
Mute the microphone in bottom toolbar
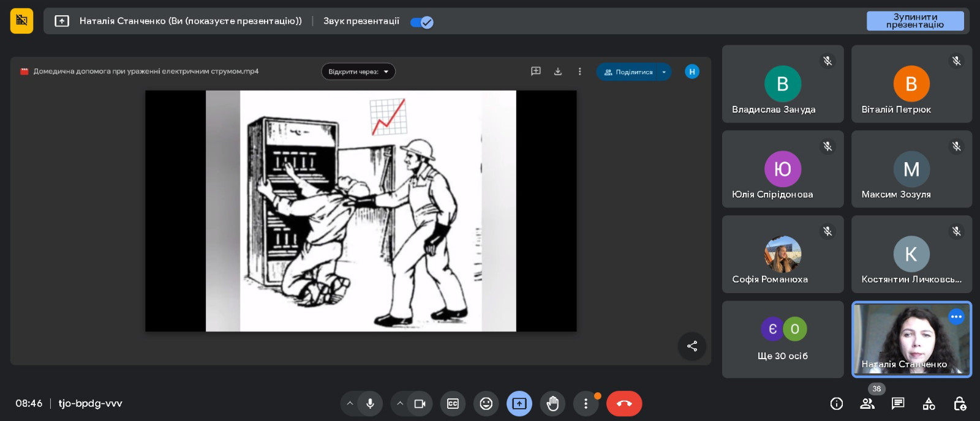point(370,404)
